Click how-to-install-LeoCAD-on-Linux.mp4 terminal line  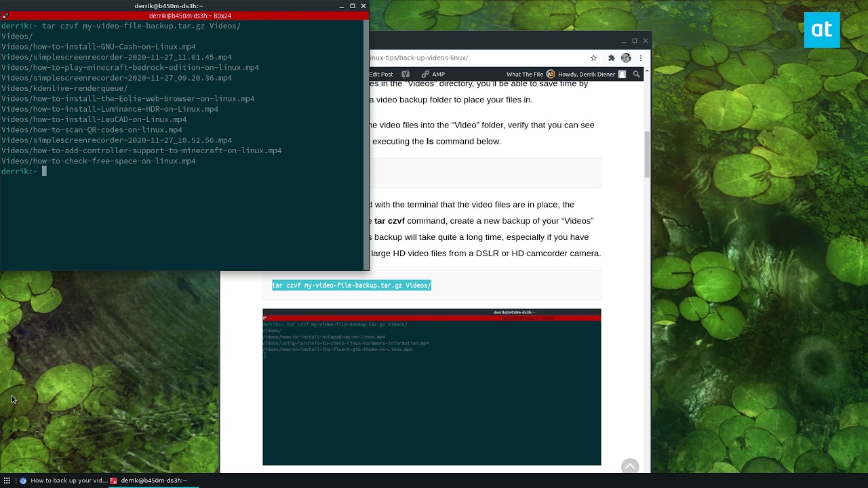94,119
